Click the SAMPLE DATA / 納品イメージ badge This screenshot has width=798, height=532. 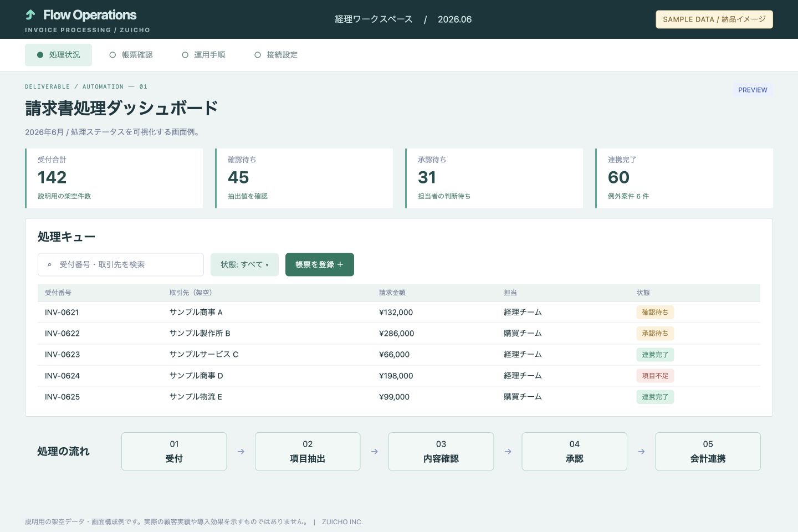(714, 19)
